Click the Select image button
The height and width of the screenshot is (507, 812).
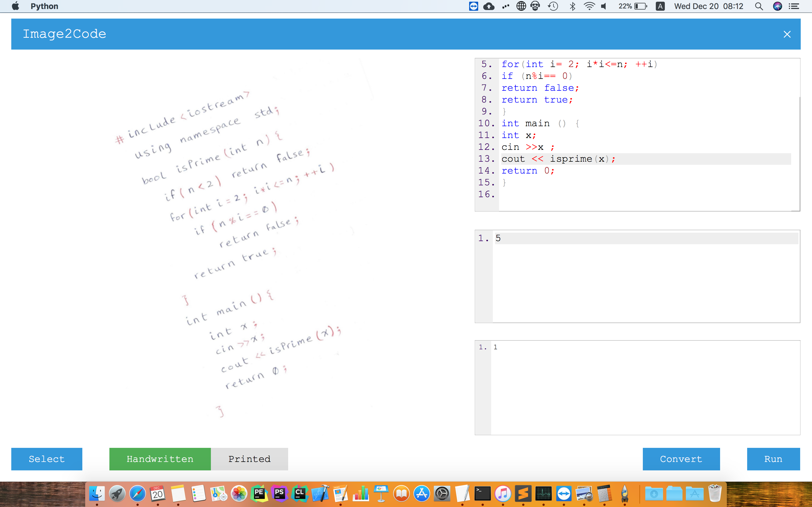tap(47, 459)
